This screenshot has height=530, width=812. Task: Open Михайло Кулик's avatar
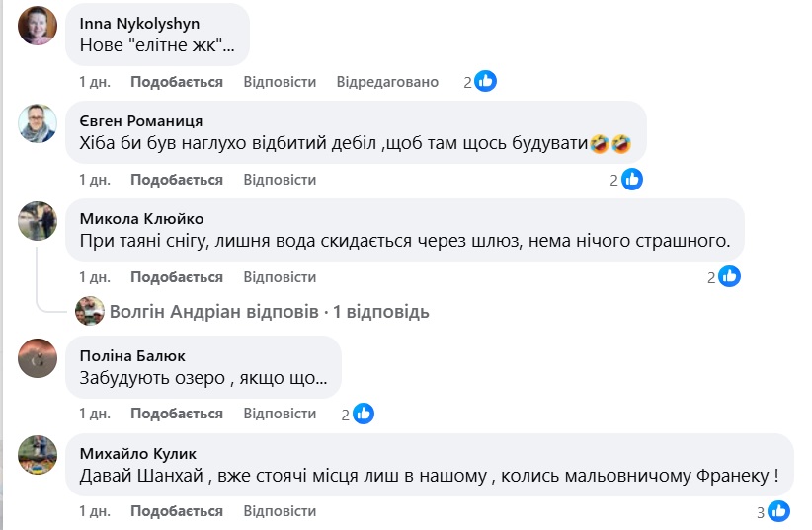point(38,455)
